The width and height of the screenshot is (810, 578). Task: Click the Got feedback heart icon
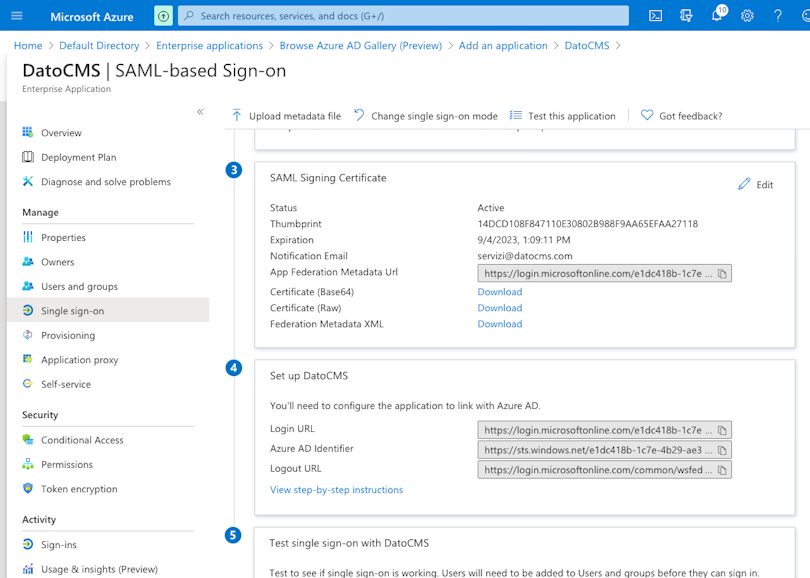pos(647,115)
